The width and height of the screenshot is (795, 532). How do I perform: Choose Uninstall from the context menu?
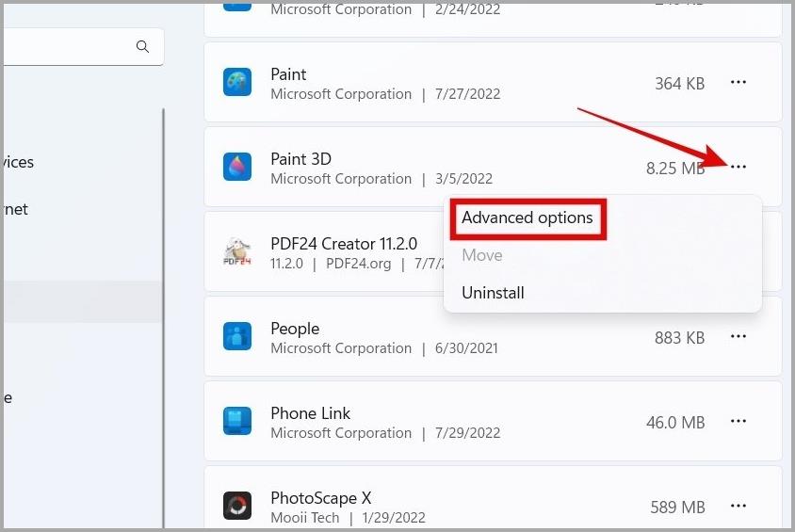click(493, 293)
